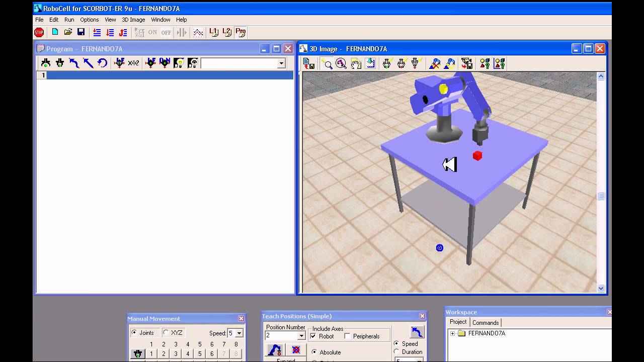The height and width of the screenshot is (362, 644).
Task: Click the graphic display line-chart icon
Action: point(198,32)
